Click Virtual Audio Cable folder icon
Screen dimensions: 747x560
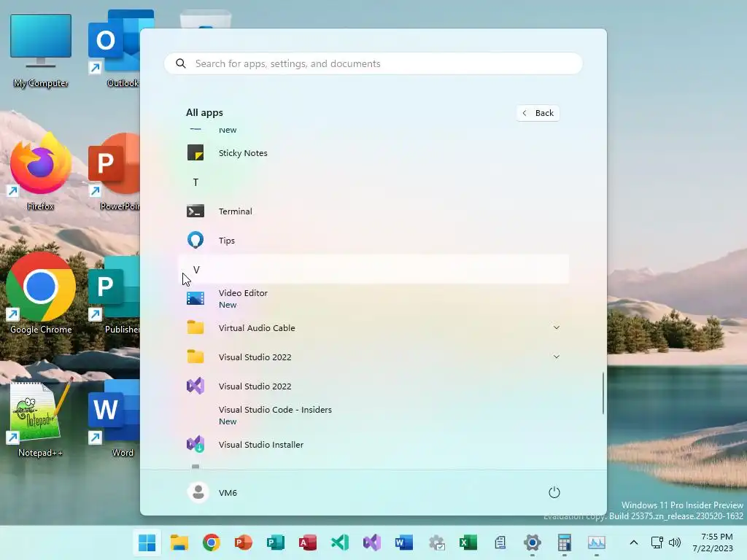[196, 327]
